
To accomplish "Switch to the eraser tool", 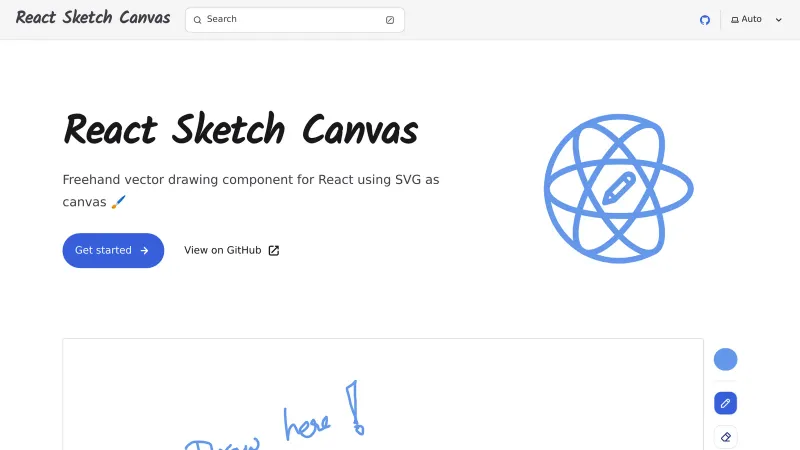I will [x=725, y=437].
